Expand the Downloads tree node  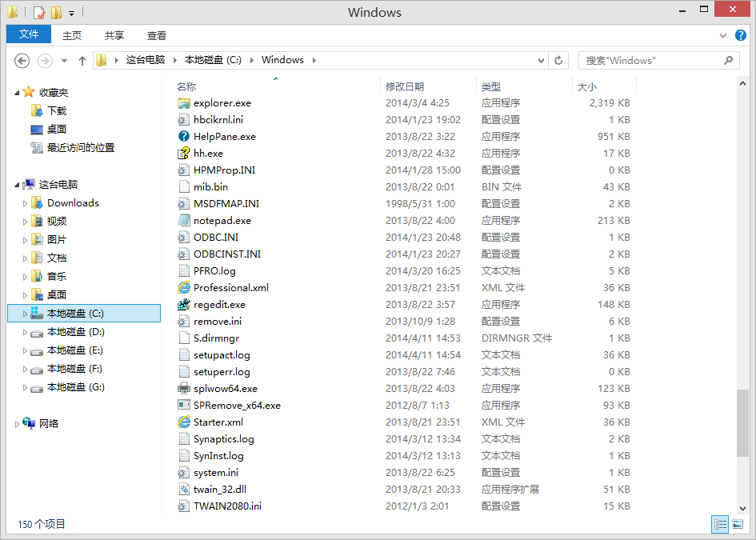[x=25, y=203]
